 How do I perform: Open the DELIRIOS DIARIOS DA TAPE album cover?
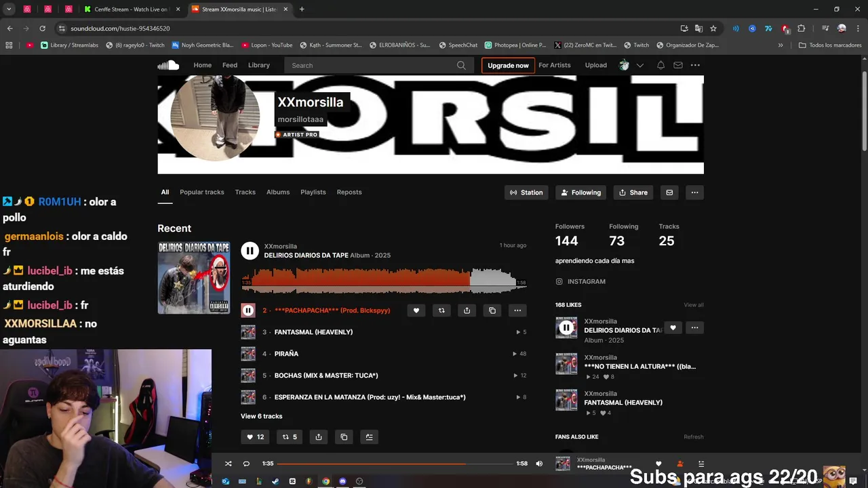click(x=194, y=278)
